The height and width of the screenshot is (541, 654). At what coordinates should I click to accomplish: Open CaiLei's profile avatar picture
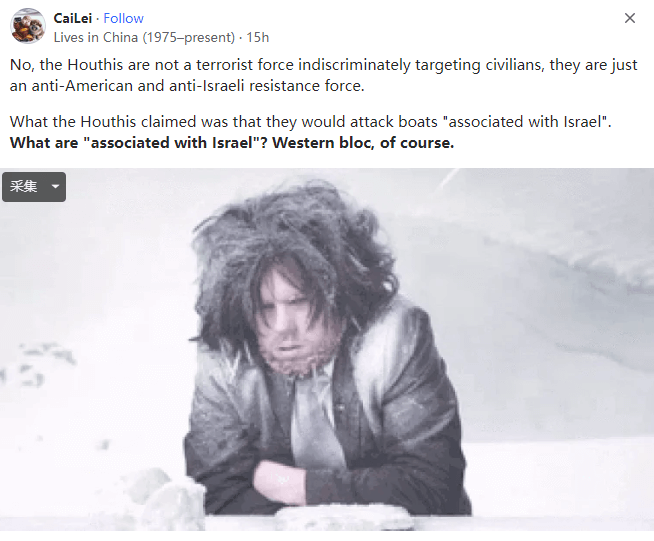coord(28,26)
